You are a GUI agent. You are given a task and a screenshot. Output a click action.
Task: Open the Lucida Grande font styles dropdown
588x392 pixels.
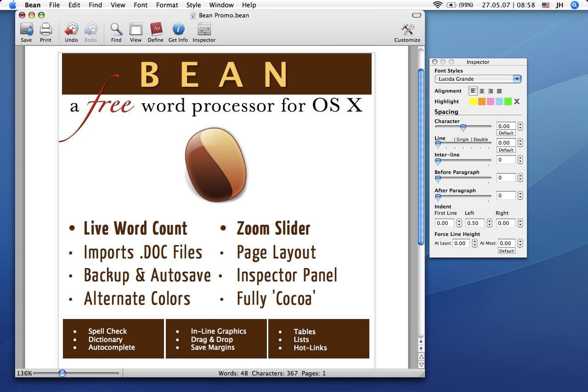pos(477,79)
